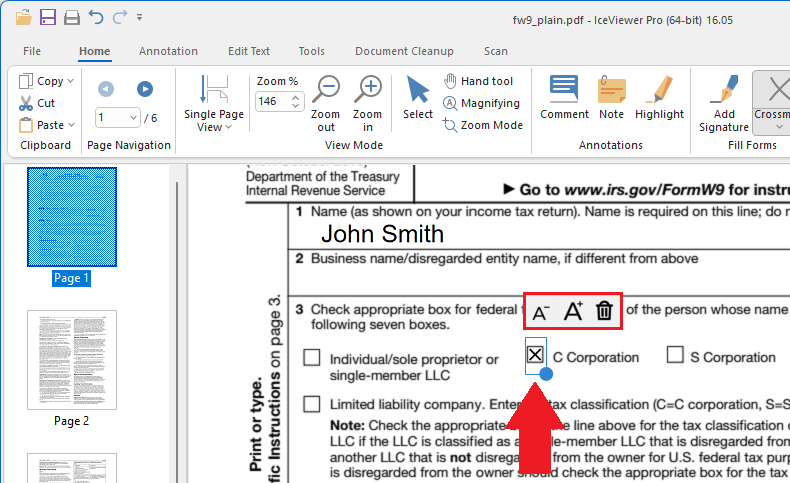The image size is (790, 483).
Task: Enable Zoom Mode
Action: [x=483, y=125]
